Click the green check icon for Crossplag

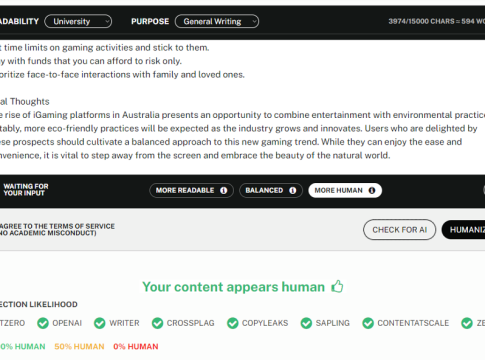click(x=157, y=323)
